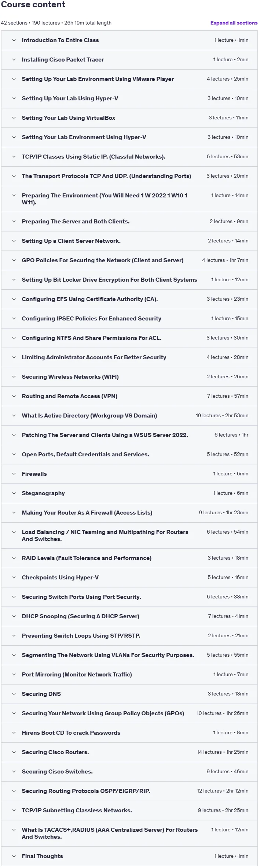Screen dimensions: 260x868
Task: Click chevron beside Securing Cisco Switches
Action: 14,772
